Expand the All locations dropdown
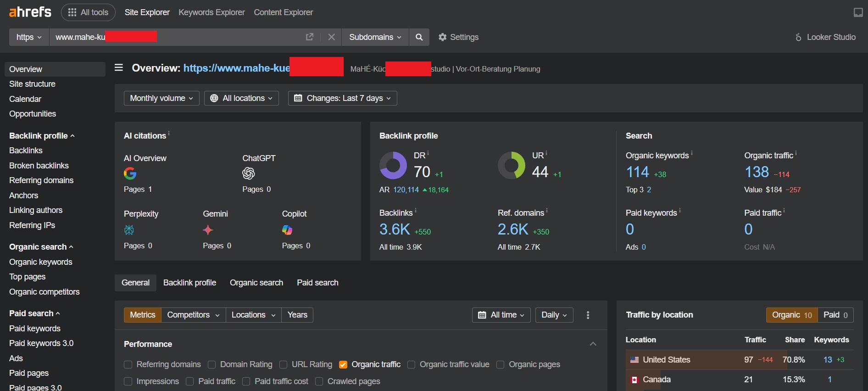This screenshot has width=868, height=391. click(241, 98)
